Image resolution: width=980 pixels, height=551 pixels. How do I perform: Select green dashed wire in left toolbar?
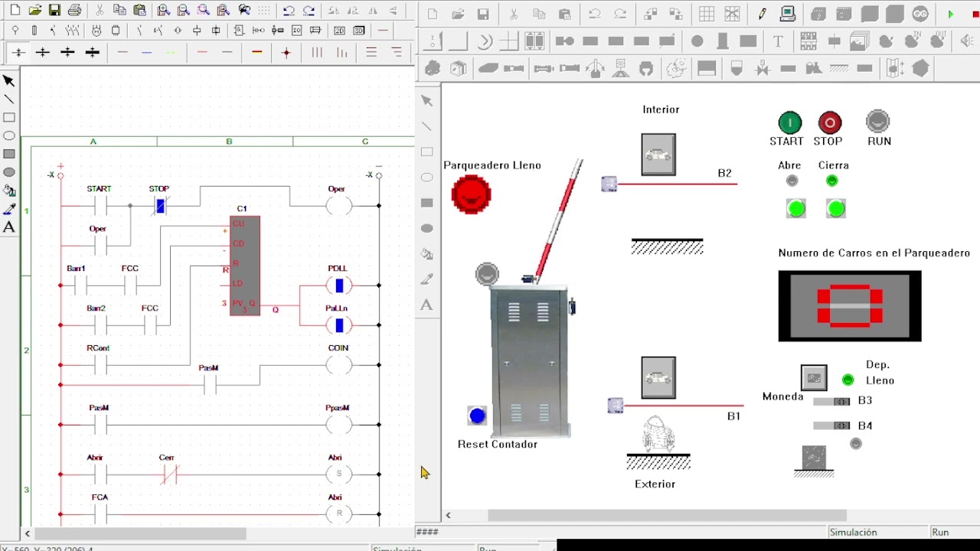point(171,53)
